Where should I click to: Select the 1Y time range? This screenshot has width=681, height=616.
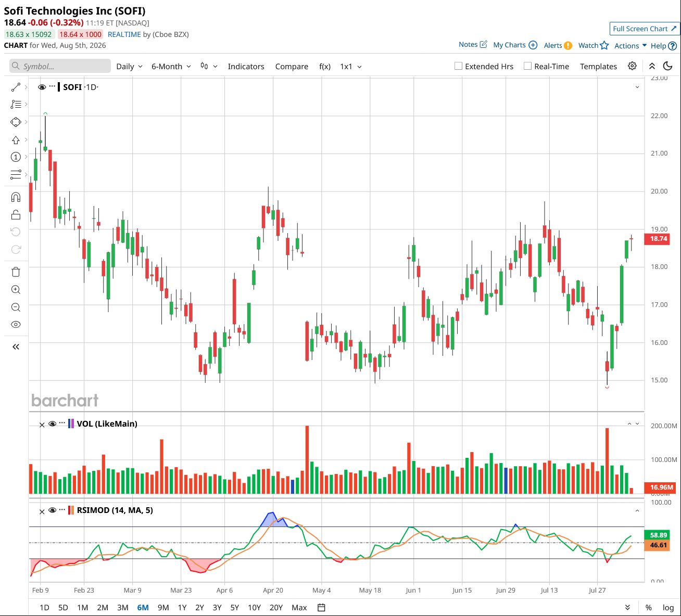(182, 608)
